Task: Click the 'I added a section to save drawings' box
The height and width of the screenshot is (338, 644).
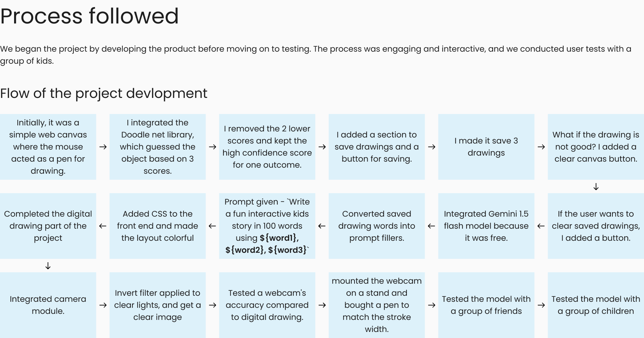Action: 377,147
